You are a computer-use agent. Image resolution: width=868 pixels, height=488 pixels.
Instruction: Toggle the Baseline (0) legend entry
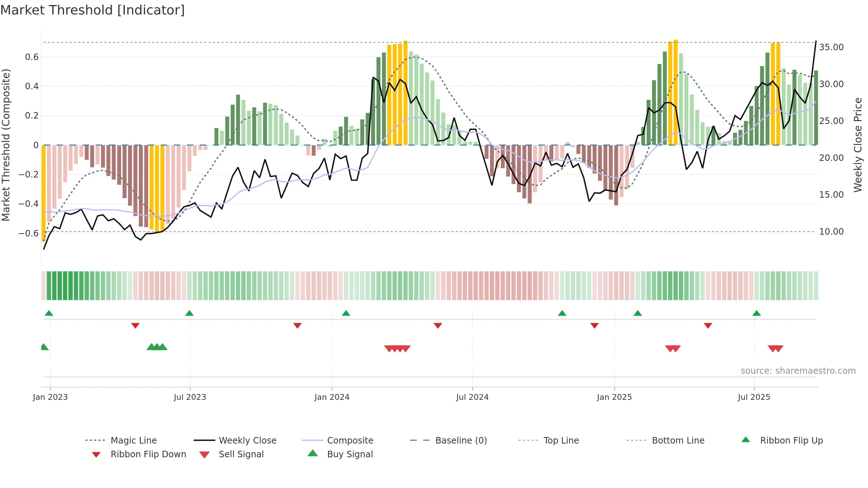448,440
